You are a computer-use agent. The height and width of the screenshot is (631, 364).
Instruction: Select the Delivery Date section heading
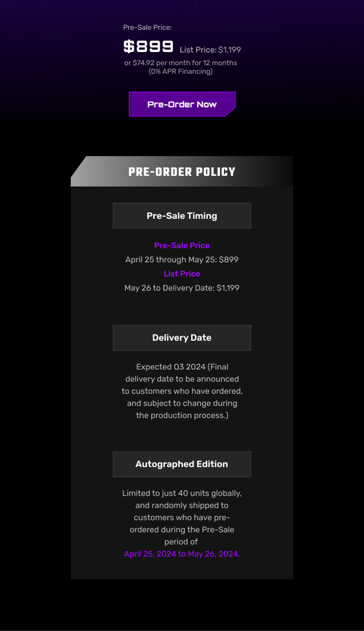[x=182, y=338]
